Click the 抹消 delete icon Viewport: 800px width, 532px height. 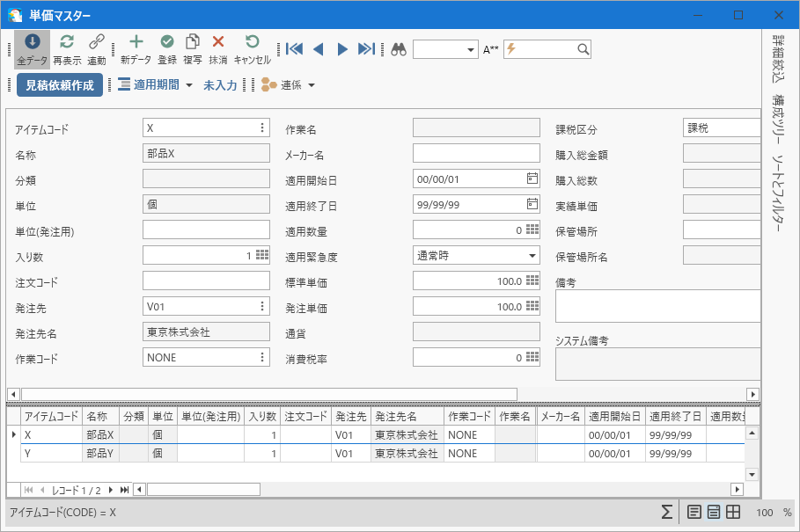click(218, 42)
